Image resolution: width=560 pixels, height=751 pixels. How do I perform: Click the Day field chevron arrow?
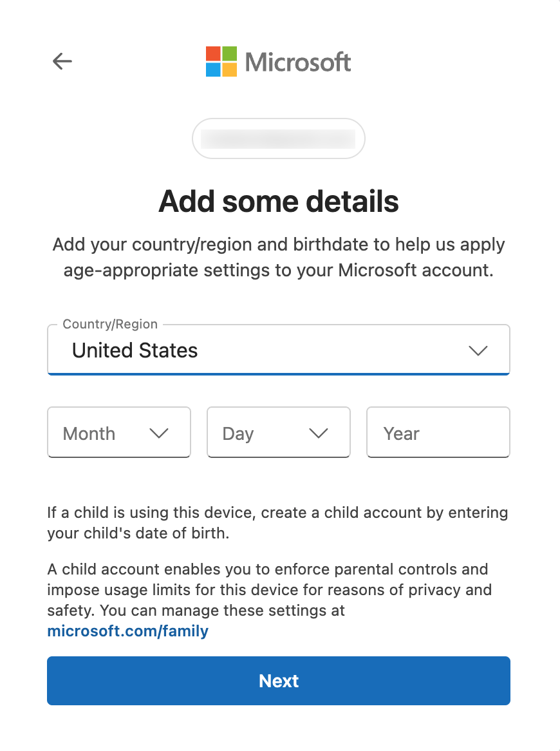[319, 433]
